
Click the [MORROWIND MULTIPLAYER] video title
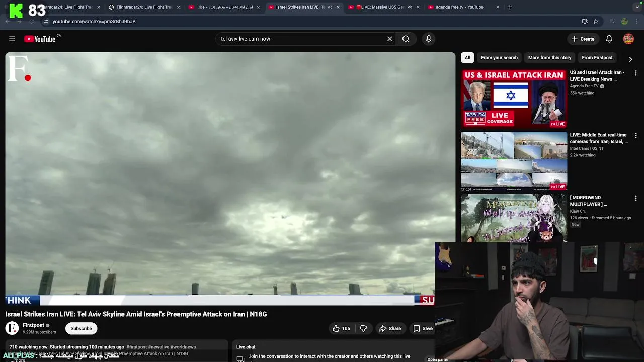pyautogui.click(x=589, y=201)
